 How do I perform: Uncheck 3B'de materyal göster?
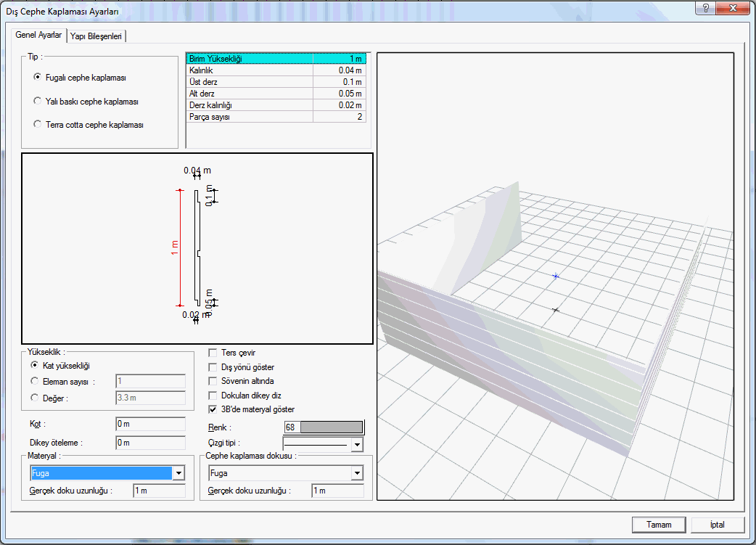213,409
